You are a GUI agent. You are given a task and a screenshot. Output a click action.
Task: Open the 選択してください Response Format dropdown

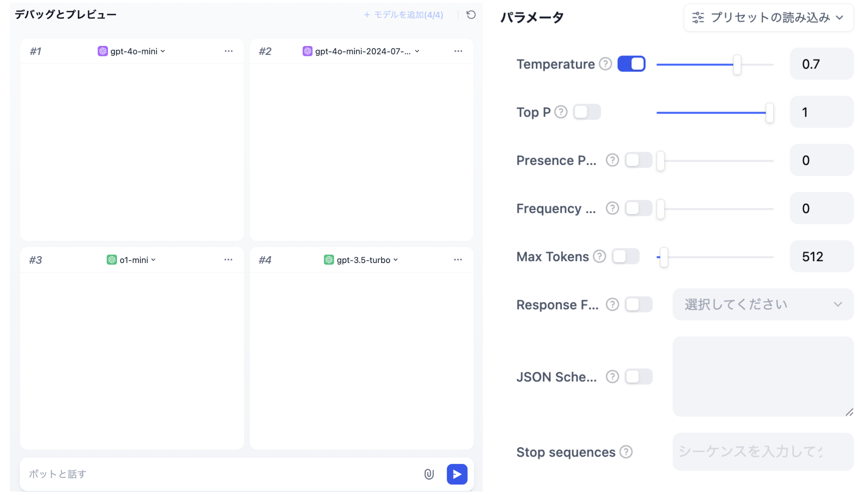tap(763, 305)
